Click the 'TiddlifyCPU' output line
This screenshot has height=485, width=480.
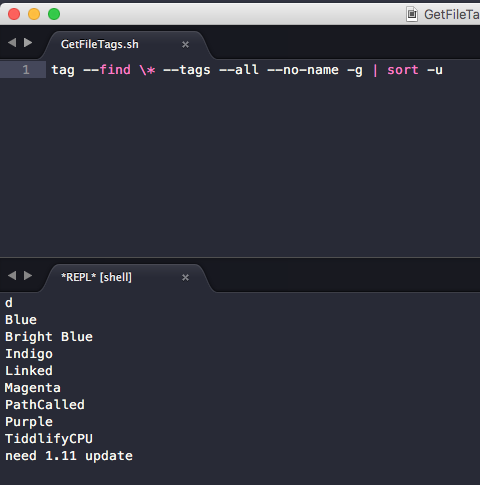point(49,439)
